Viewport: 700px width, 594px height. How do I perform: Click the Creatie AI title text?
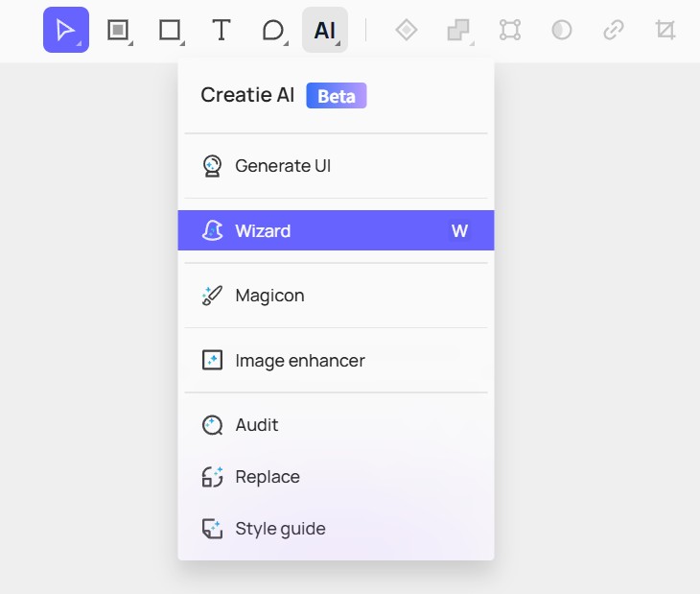click(x=247, y=95)
